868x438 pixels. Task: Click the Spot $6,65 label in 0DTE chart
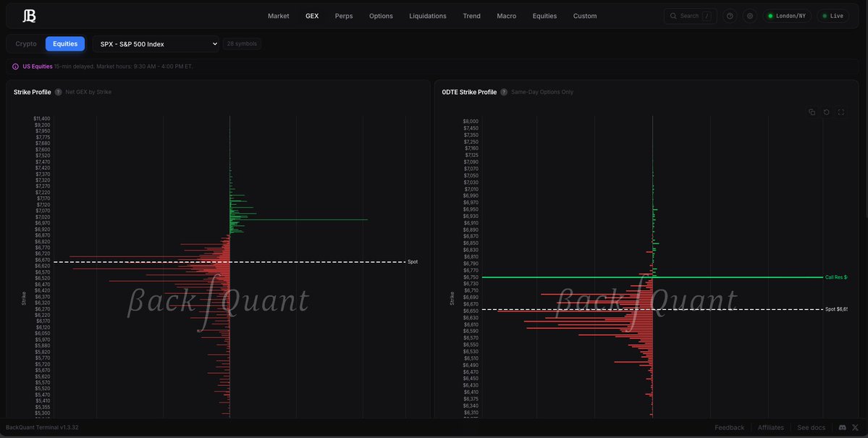pos(836,310)
